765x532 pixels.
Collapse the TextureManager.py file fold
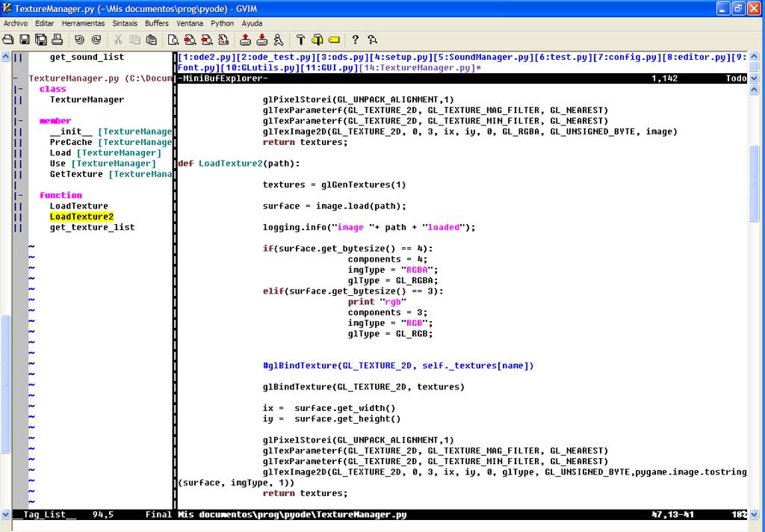[x=16, y=78]
